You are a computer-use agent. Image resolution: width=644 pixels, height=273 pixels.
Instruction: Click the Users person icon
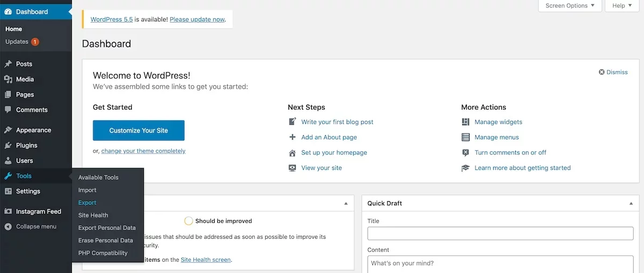coord(8,161)
